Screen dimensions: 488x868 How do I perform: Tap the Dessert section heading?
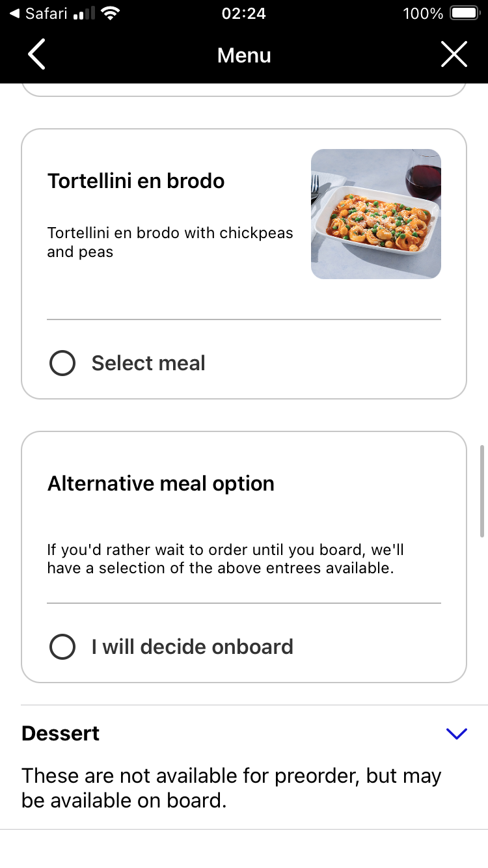click(61, 733)
